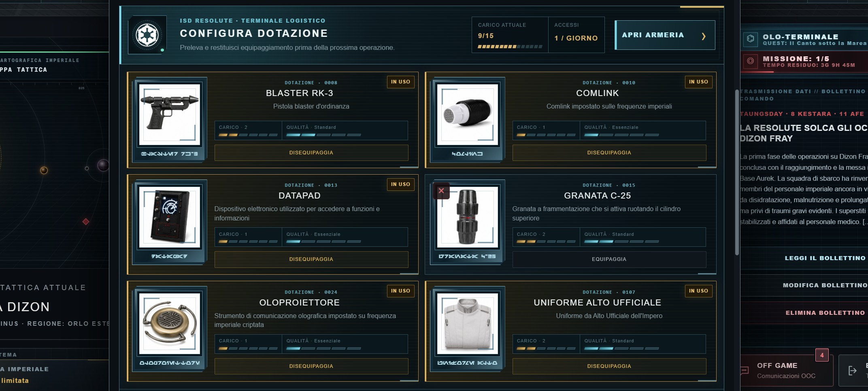Click the Blaster RK-3 Qualità Standard bar
The image size is (868, 391).
pyautogui.click(x=323, y=135)
